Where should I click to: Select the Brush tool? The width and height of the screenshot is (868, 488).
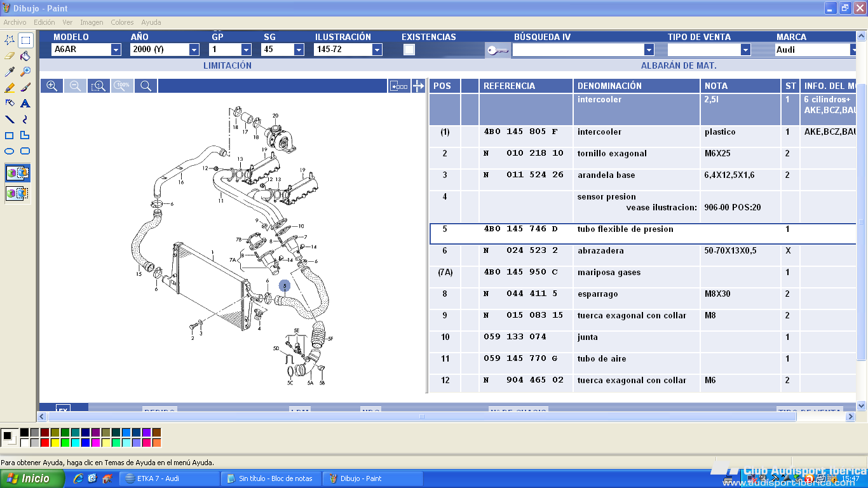25,88
